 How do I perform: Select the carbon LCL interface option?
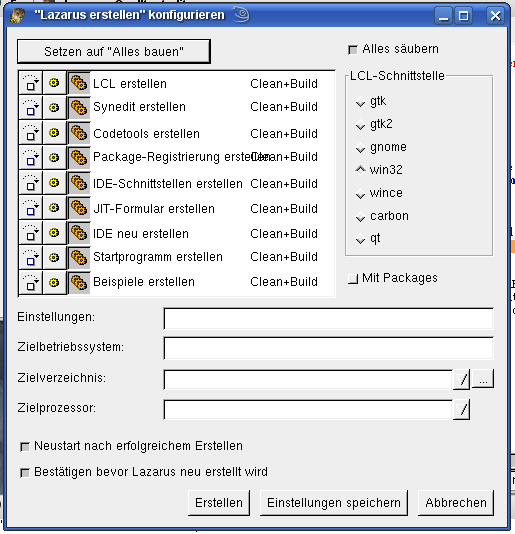(x=360, y=217)
